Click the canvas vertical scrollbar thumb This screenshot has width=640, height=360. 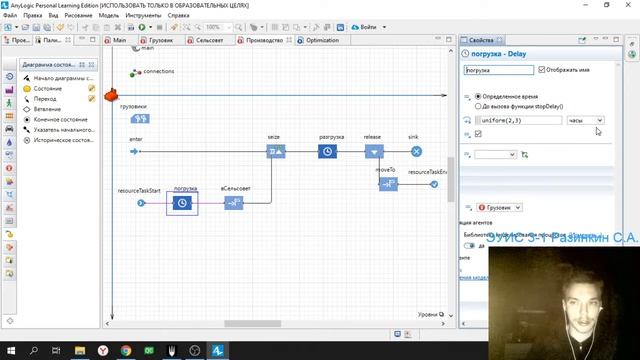(x=451, y=180)
